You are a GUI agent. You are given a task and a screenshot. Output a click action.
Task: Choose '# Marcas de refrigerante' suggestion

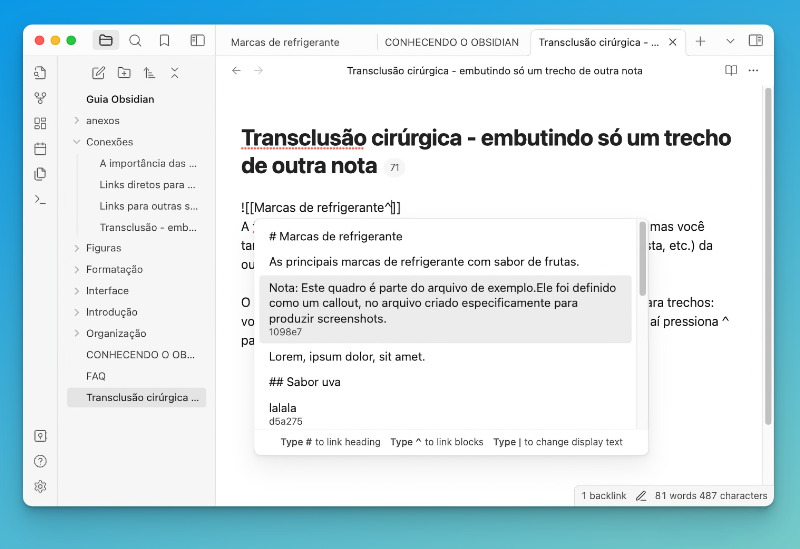445,236
